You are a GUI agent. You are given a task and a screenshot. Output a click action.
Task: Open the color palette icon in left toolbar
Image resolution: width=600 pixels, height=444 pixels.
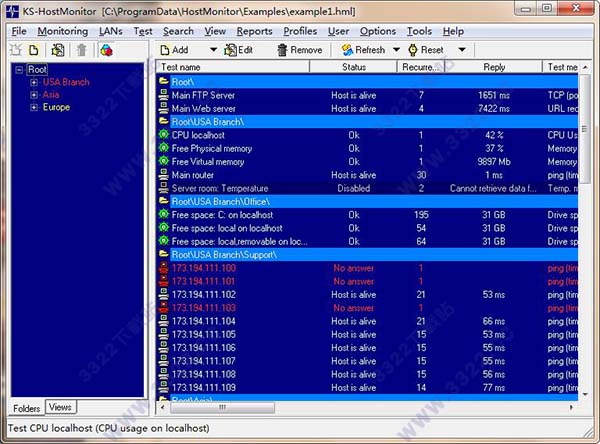[106, 50]
